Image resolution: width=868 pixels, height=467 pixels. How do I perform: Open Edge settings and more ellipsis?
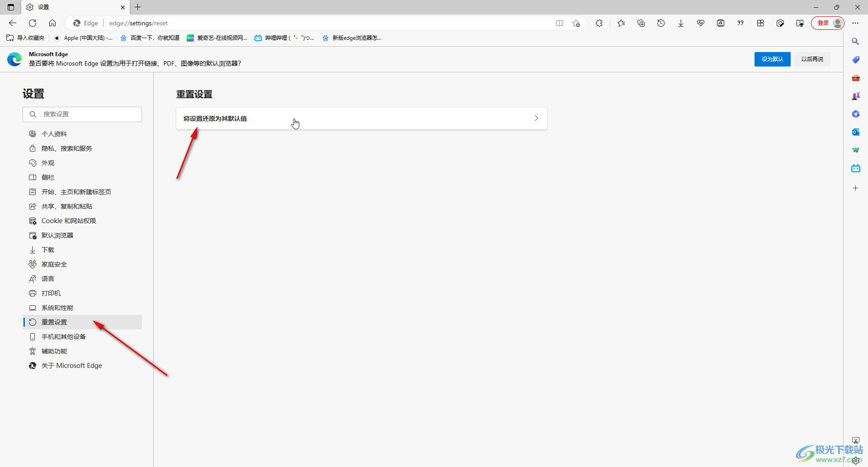click(x=855, y=23)
